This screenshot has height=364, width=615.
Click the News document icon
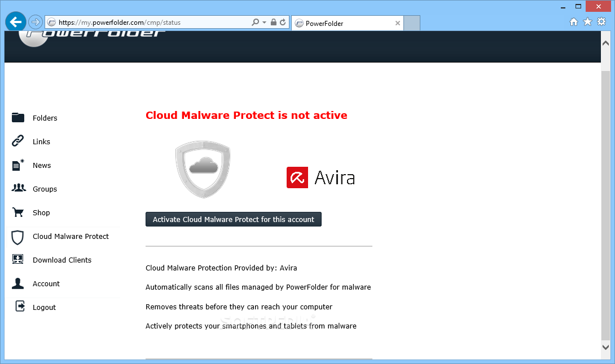pos(17,165)
